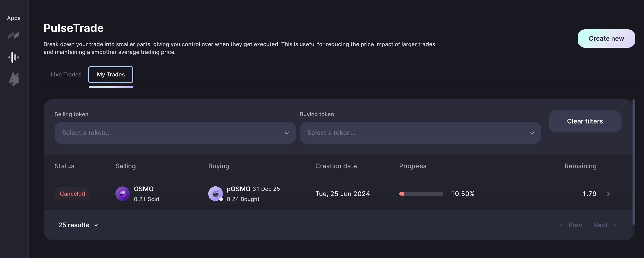644x258 pixels.
Task: Click the Selling column header
Action: coord(125,166)
